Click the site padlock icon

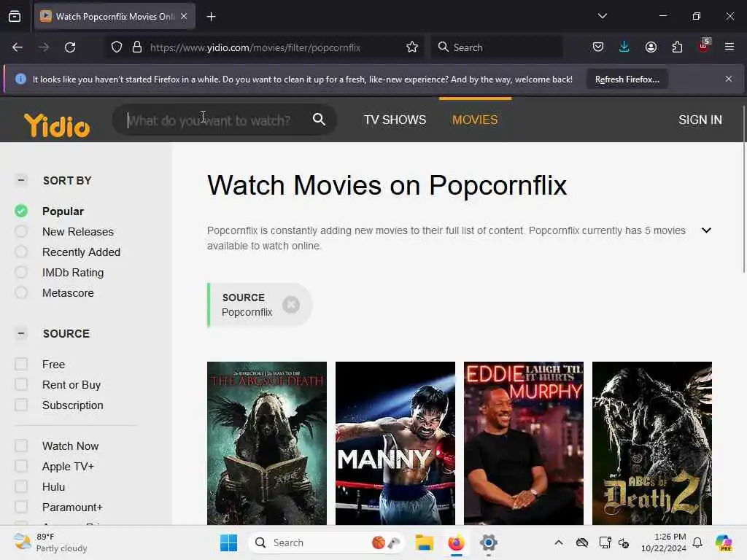tap(137, 47)
